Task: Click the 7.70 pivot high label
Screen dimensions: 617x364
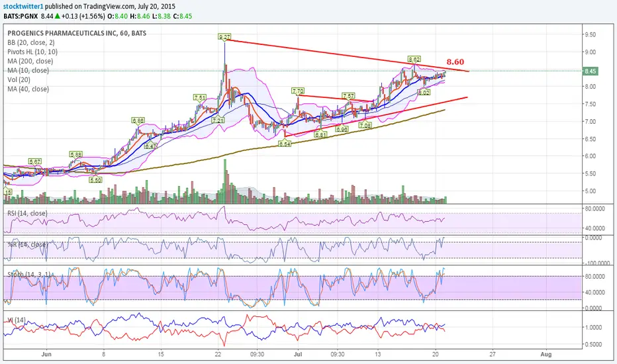Action: [x=298, y=91]
